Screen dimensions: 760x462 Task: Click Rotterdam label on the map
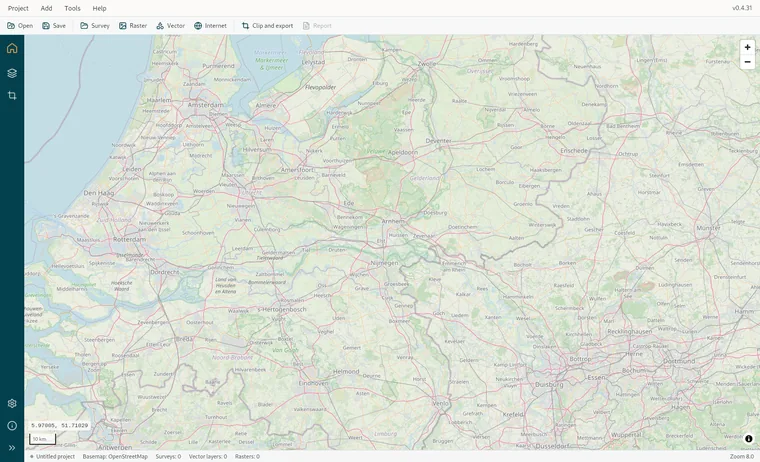129,239
